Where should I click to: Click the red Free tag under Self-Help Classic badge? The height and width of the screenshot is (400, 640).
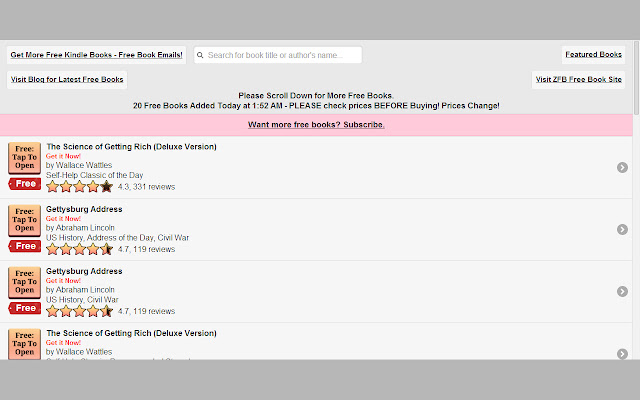[x=25, y=184]
